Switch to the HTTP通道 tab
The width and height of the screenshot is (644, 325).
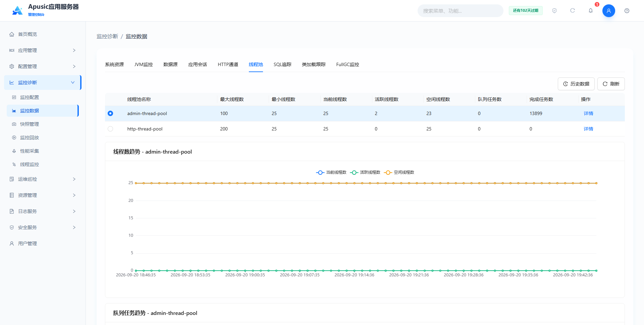(228, 64)
